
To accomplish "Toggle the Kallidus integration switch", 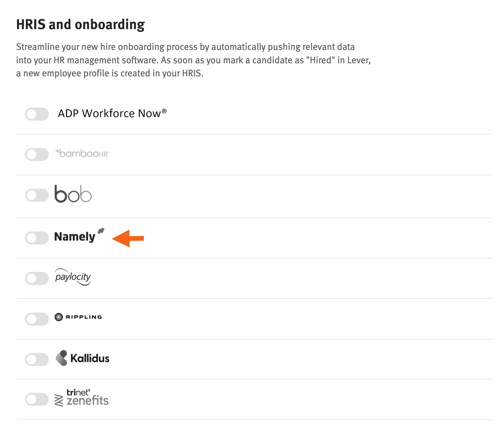I will click(x=37, y=358).
